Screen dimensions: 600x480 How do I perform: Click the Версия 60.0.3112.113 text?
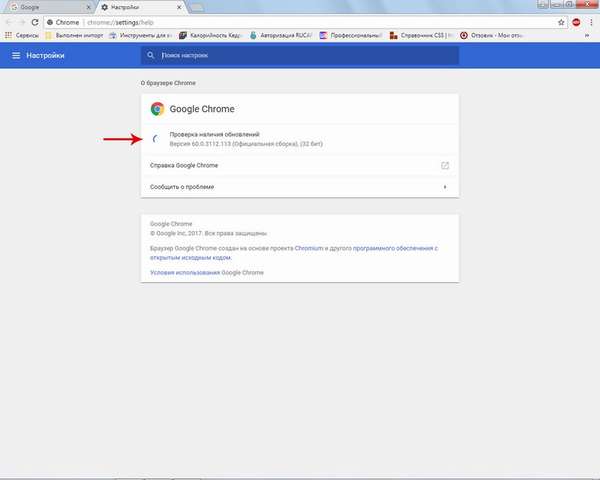[x=246, y=144]
